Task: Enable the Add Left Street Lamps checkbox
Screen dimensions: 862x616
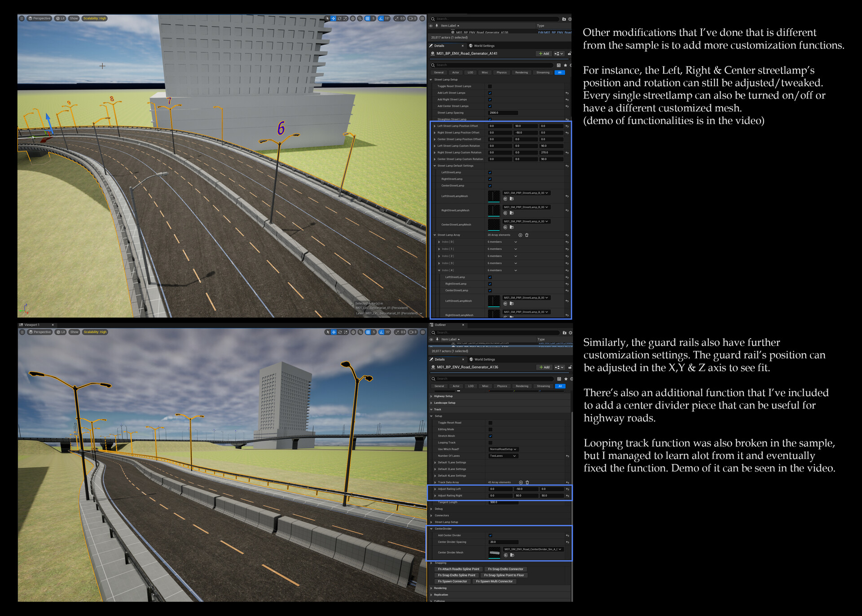Action: tap(490, 93)
